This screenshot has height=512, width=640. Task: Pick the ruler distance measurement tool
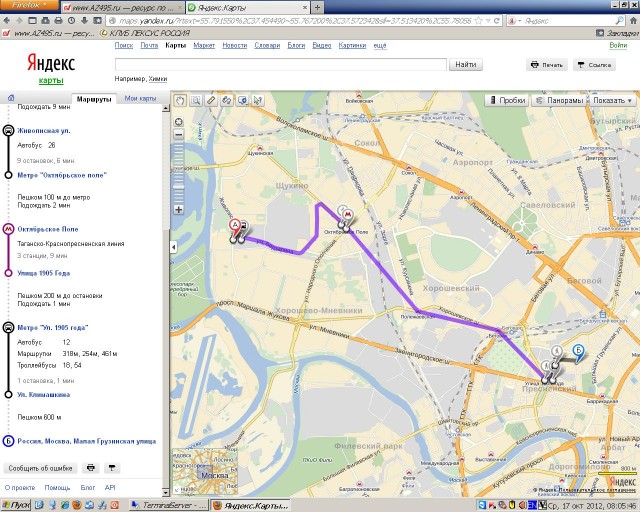click(x=212, y=100)
